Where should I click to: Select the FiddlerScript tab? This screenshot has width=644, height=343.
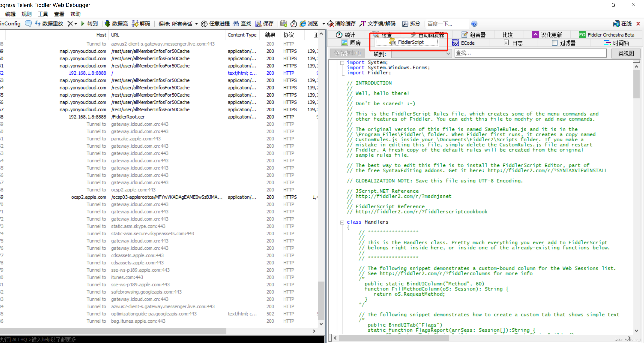407,42
